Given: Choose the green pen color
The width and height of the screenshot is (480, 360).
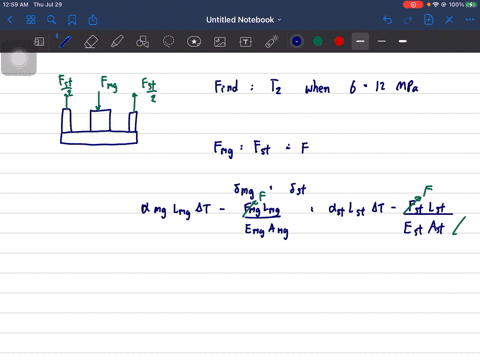Looking at the screenshot, I should point(318,41).
